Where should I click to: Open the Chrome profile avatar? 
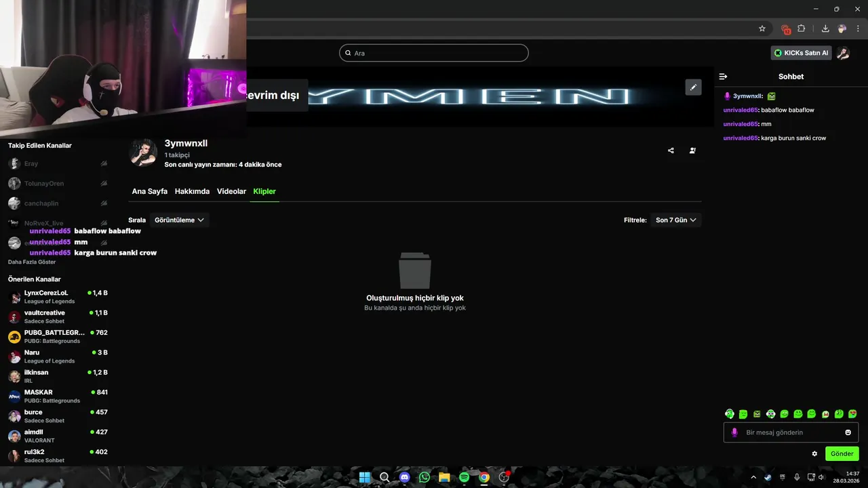[x=842, y=28]
